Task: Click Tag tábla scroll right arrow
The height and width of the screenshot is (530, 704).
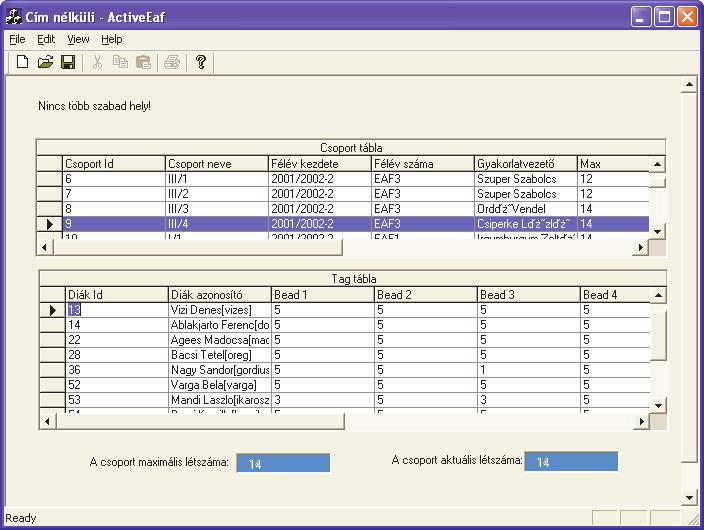Action: click(x=642, y=421)
